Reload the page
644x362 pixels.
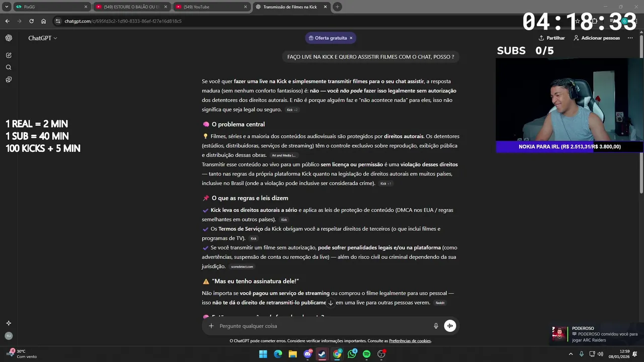tap(31, 21)
